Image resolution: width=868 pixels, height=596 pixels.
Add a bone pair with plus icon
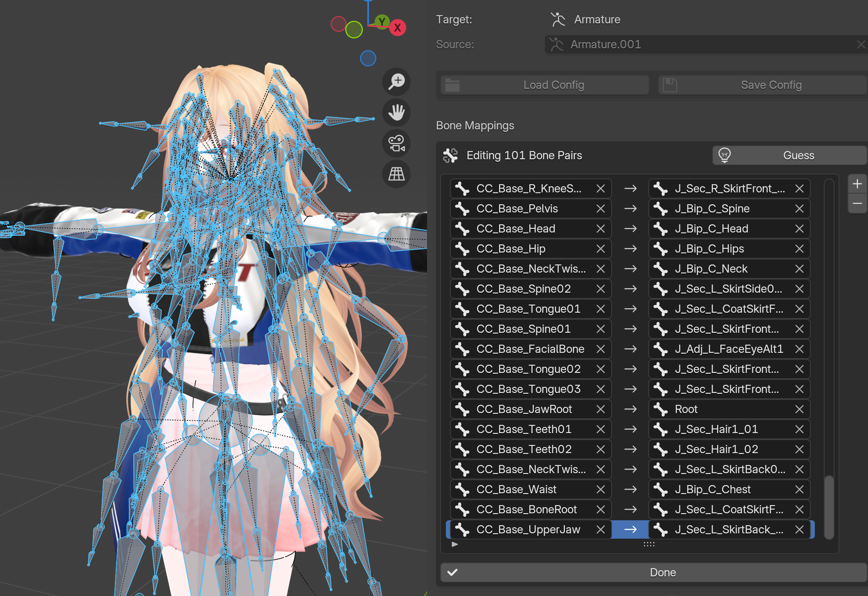click(857, 184)
